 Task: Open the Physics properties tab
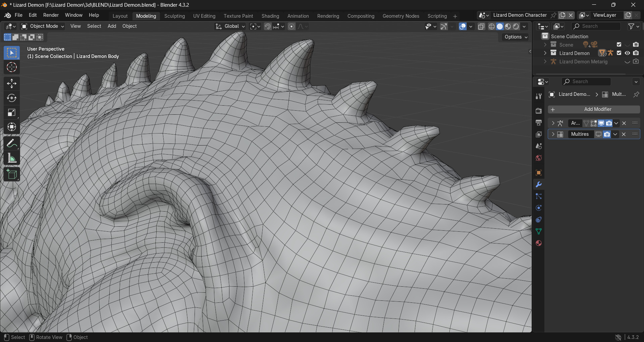click(539, 208)
